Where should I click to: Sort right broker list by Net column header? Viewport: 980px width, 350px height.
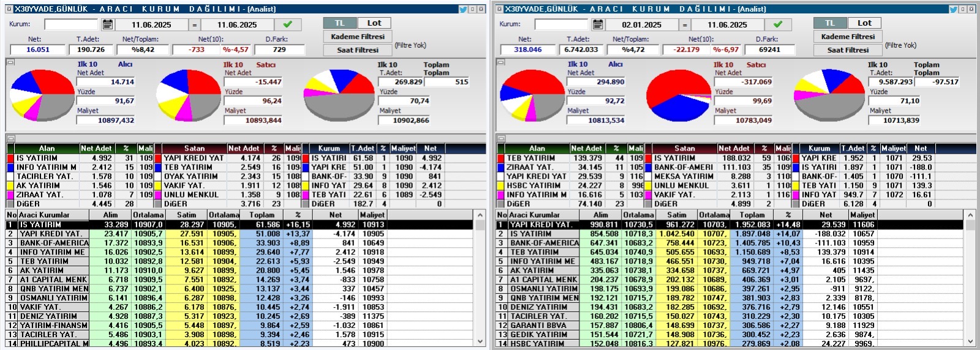pyautogui.click(x=826, y=215)
